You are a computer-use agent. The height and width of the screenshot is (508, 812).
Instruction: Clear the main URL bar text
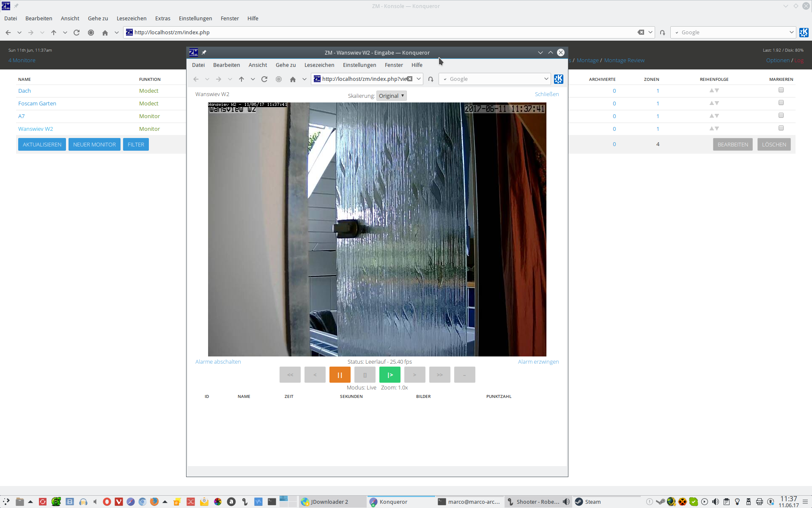pyautogui.click(x=641, y=32)
